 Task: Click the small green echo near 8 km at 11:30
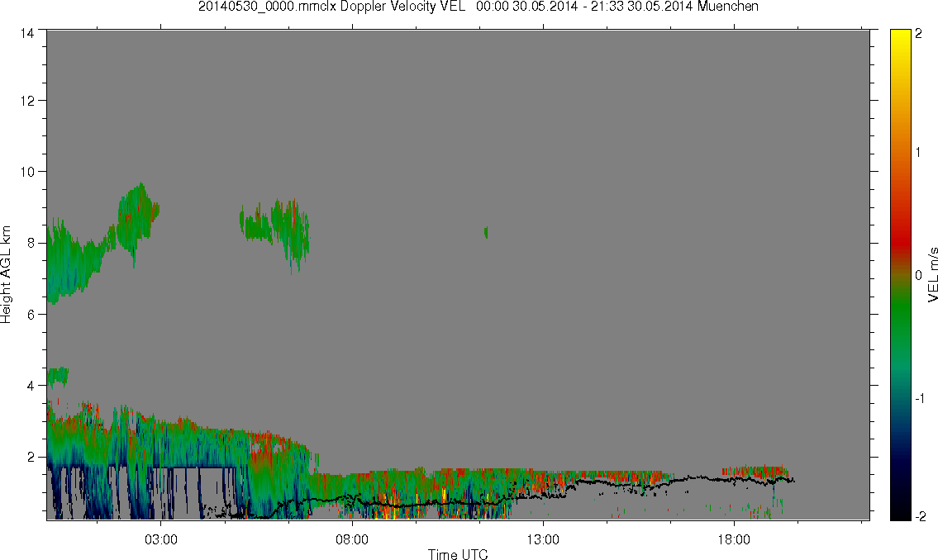tap(486, 232)
